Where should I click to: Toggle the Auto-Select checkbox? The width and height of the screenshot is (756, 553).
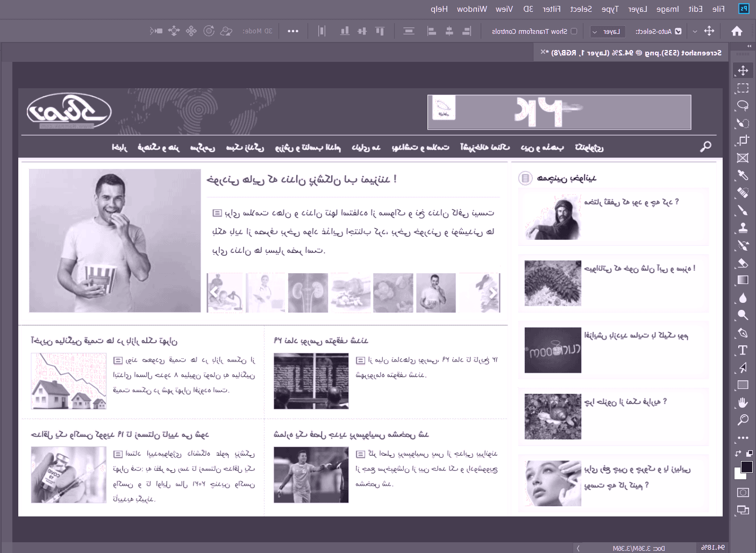(x=678, y=31)
